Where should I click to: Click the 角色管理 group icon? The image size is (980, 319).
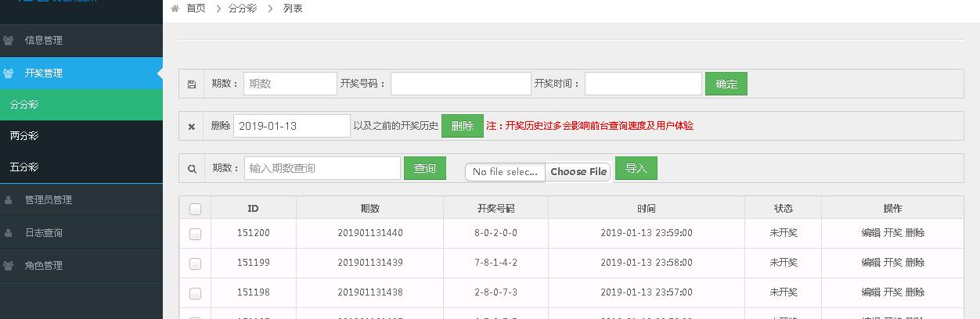tap(9, 266)
